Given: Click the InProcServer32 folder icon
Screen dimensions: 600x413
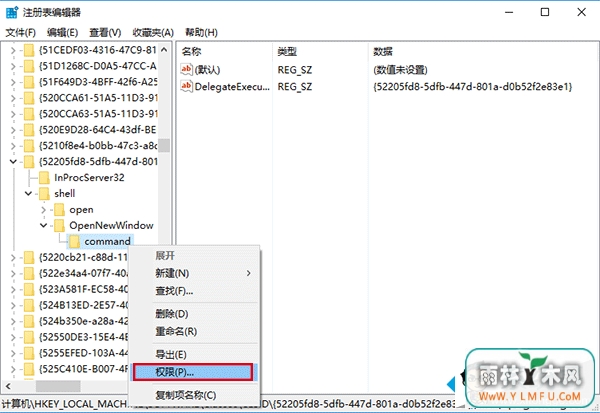Looking at the screenshot, I should 44,178.
